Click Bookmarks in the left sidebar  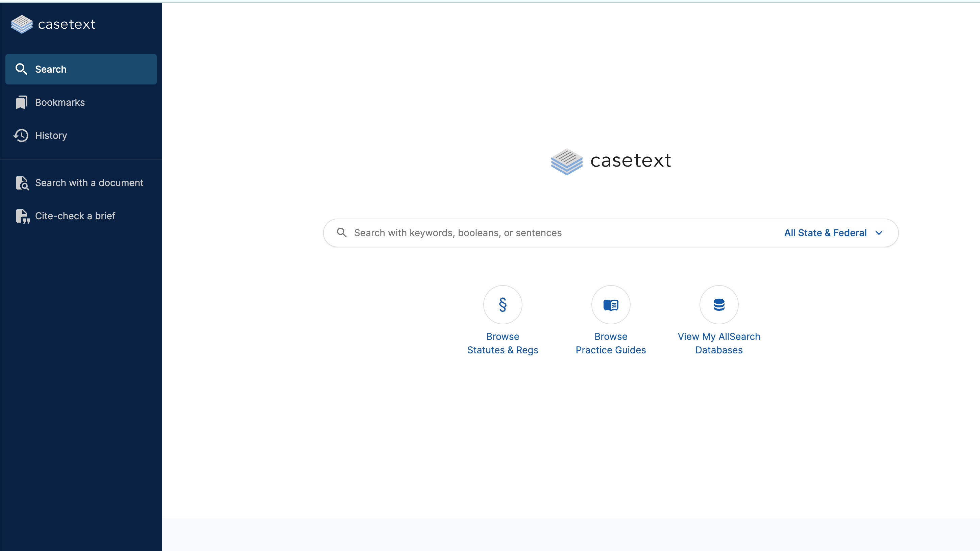60,102
